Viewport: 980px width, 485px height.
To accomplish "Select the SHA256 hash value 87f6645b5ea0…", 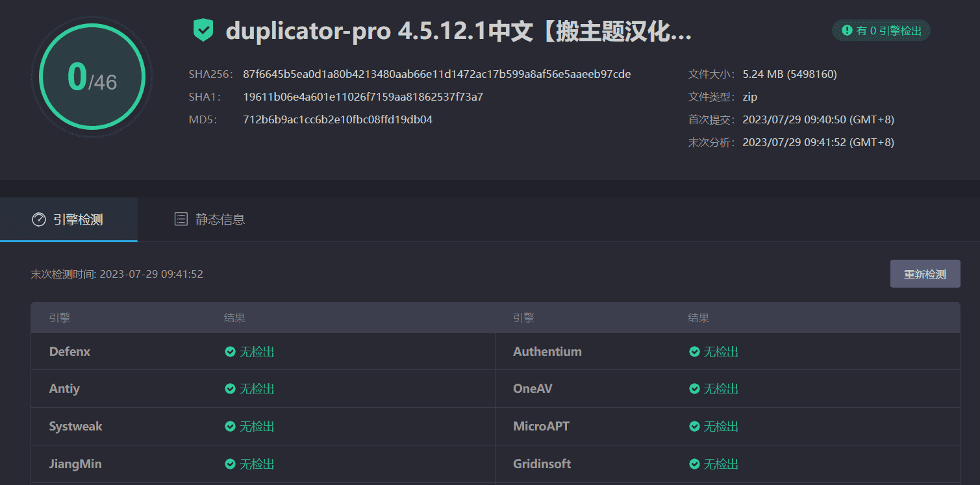I will tap(437, 74).
